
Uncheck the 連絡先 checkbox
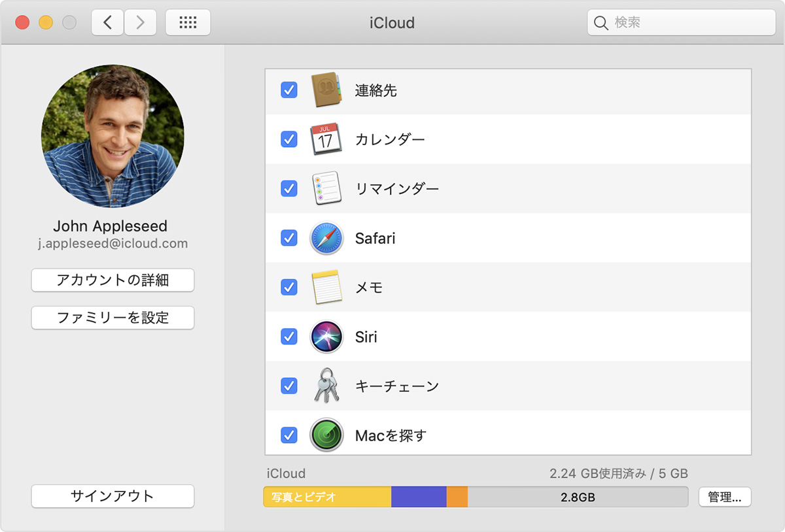(x=288, y=90)
